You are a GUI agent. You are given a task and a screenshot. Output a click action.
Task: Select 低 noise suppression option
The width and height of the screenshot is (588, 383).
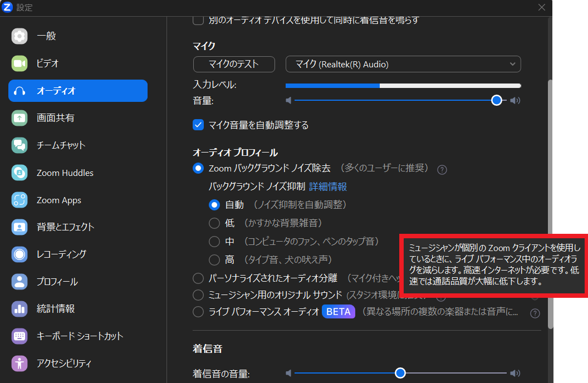point(214,223)
